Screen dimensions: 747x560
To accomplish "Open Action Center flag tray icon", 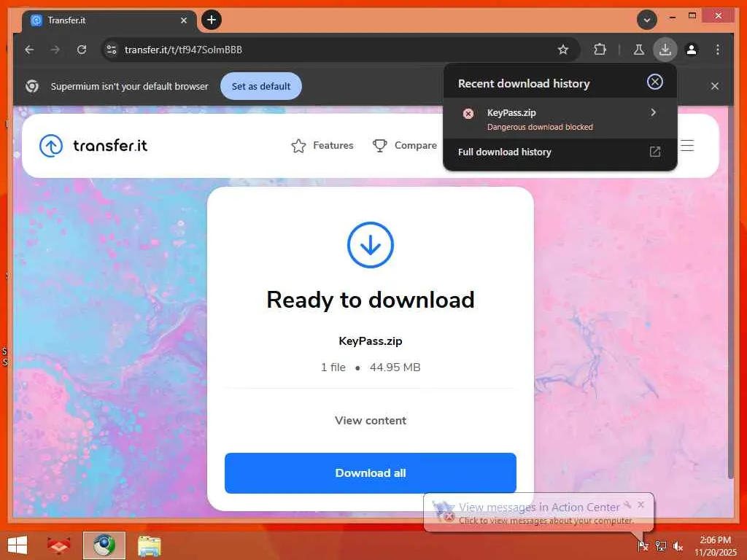I will tap(643, 545).
